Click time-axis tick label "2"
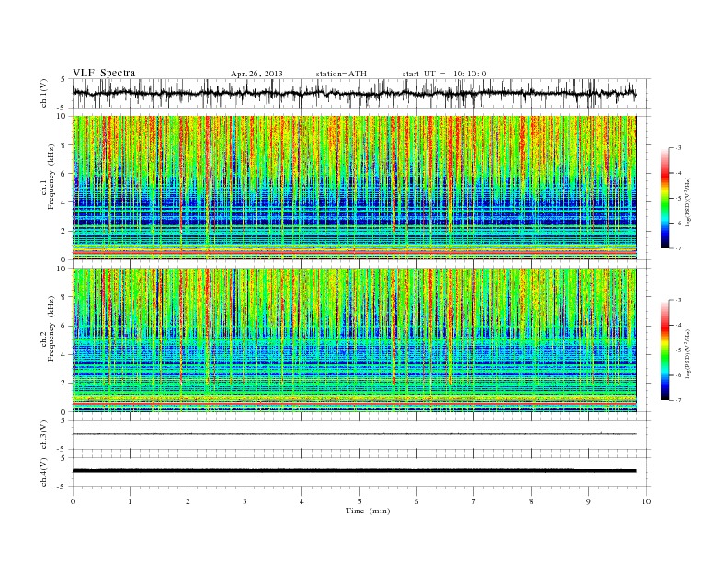This screenshot has width=728, height=563. [x=188, y=501]
